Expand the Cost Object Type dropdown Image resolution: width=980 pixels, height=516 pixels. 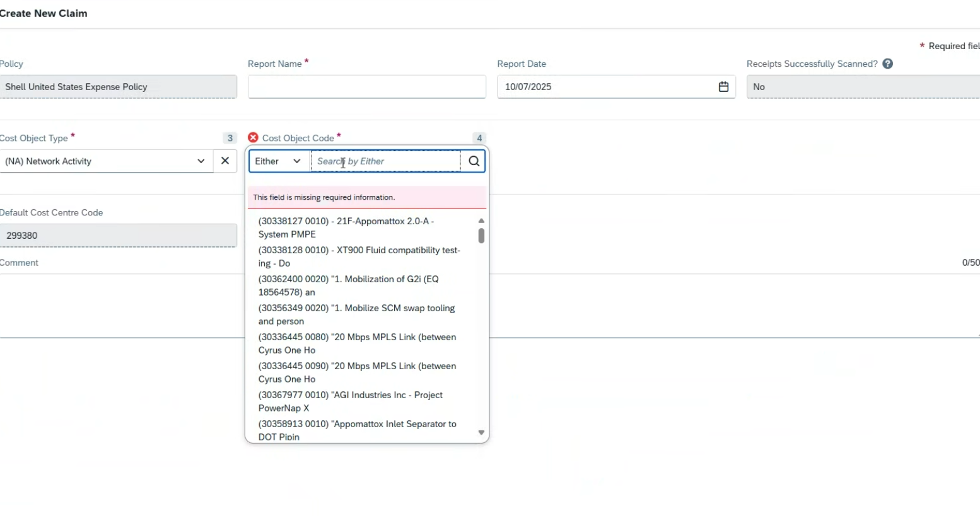(201, 161)
